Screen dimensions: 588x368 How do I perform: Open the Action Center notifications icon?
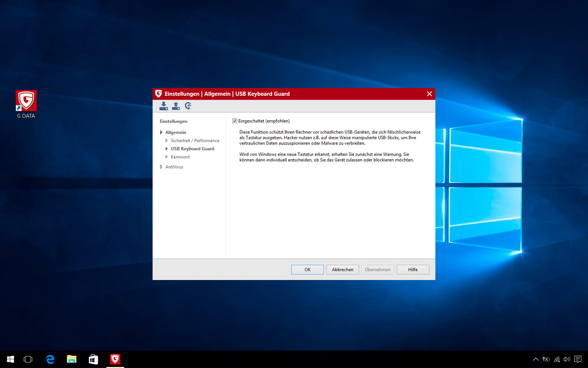click(578, 359)
